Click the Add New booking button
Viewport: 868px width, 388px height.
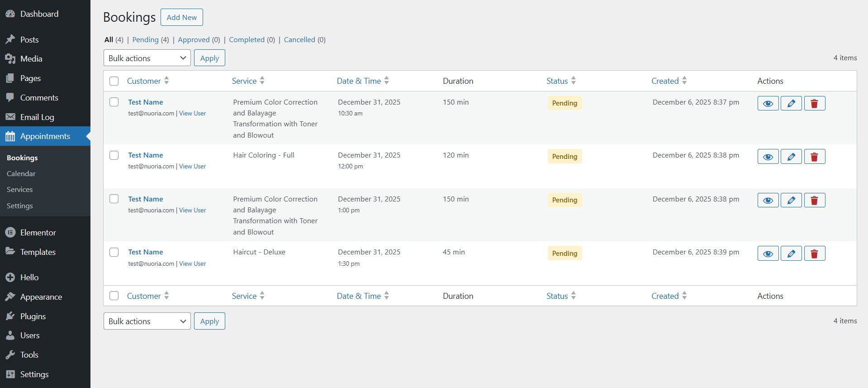(x=182, y=17)
